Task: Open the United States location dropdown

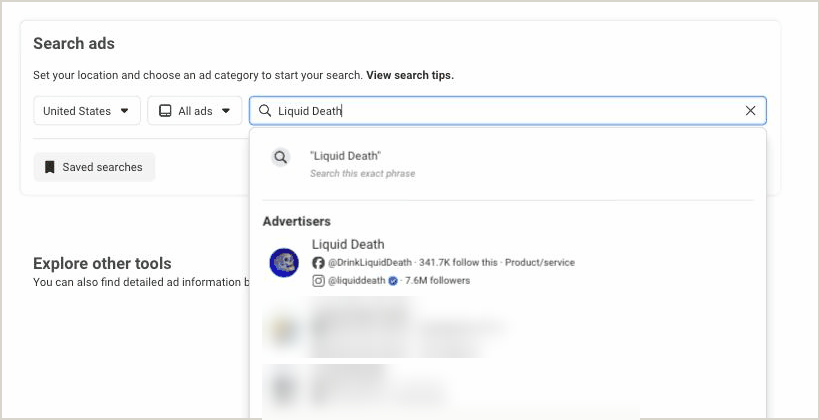Action: click(87, 111)
